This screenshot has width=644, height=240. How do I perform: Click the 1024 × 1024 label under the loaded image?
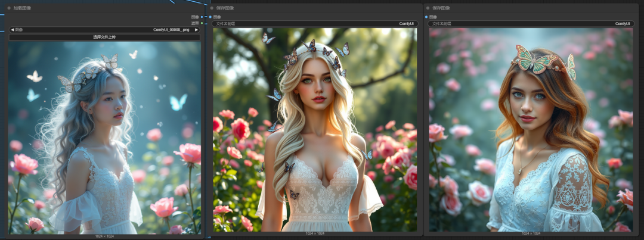click(x=104, y=236)
